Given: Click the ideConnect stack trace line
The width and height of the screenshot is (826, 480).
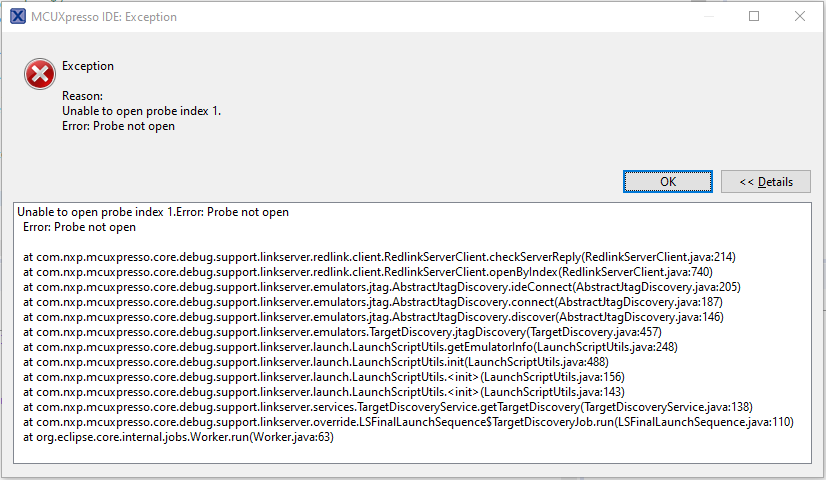Looking at the screenshot, I should point(381,287).
